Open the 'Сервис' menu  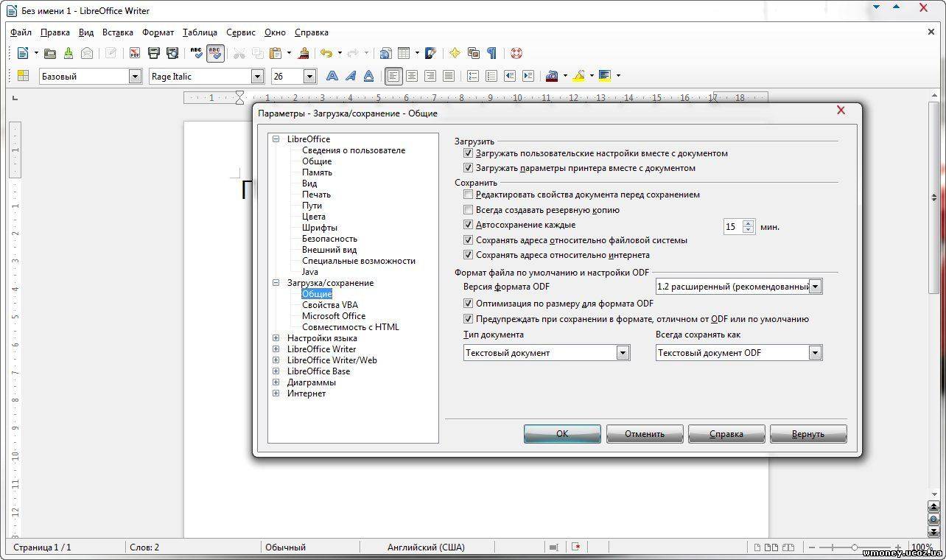tap(241, 32)
